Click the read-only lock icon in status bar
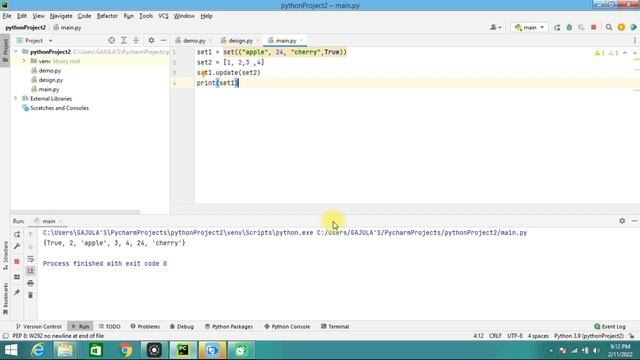 [632, 336]
